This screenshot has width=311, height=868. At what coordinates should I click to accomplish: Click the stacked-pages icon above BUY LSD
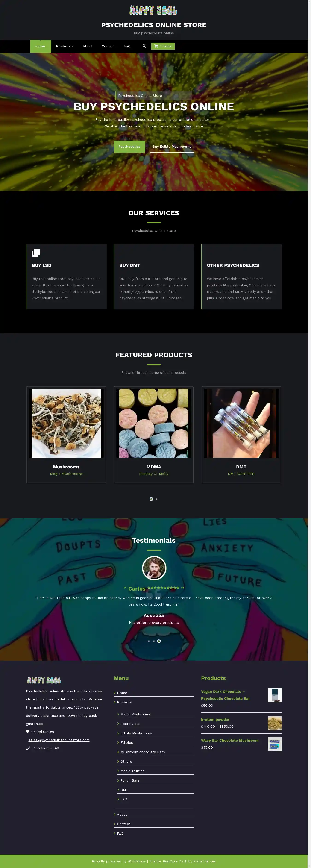point(36,253)
